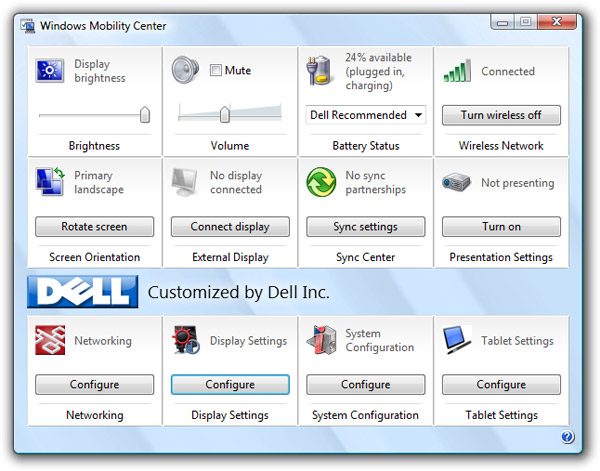The width and height of the screenshot is (600, 471).
Task: Click the '24% available' battery text
Action: click(x=378, y=57)
